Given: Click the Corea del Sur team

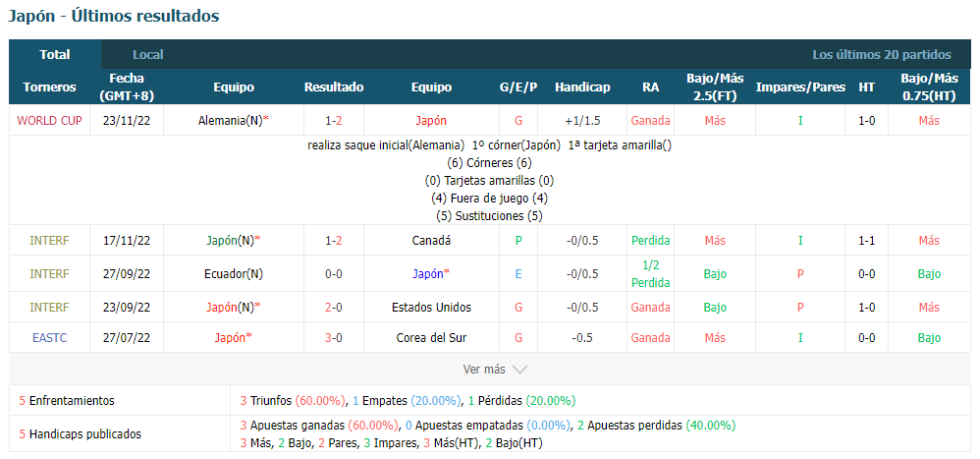Looking at the screenshot, I should pyautogui.click(x=431, y=338).
